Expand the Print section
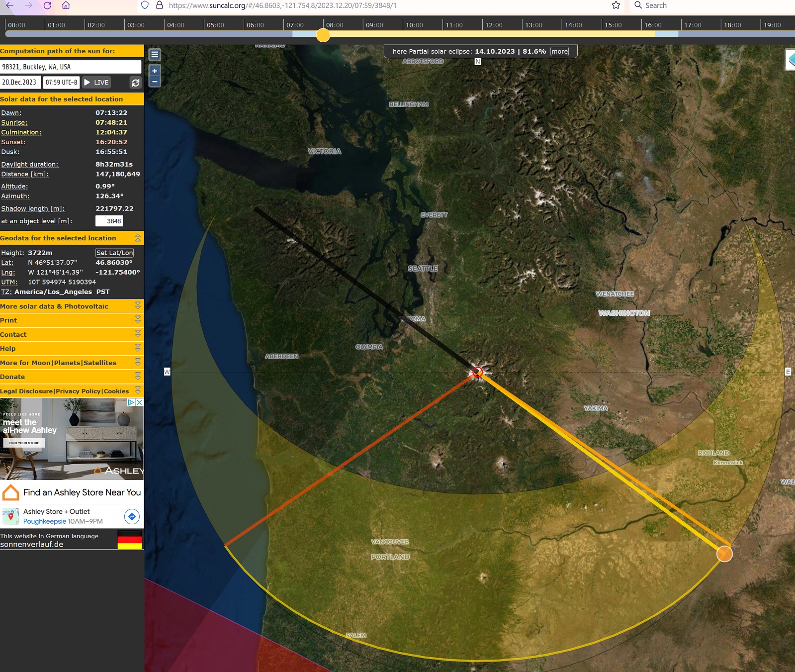This screenshot has width=795, height=672. click(138, 320)
